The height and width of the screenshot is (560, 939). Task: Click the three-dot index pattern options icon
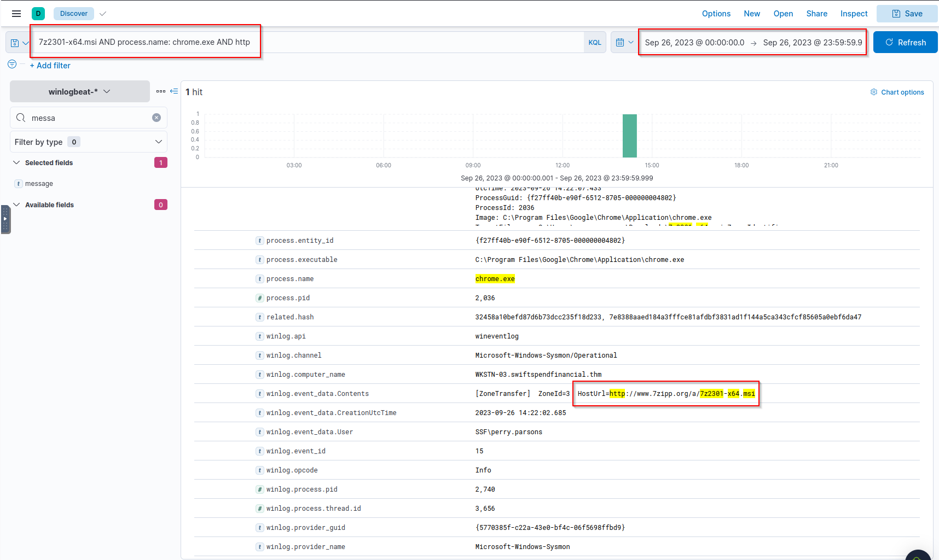click(x=160, y=91)
